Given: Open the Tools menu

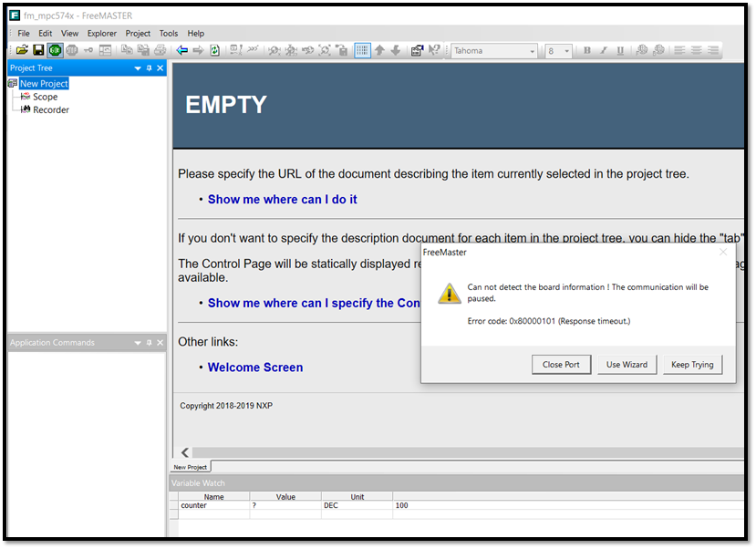Looking at the screenshot, I should click(x=169, y=33).
